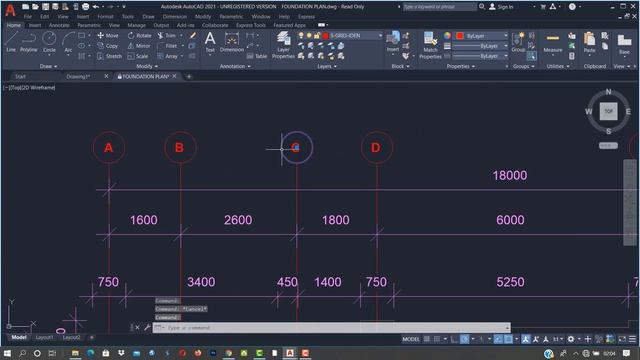Image resolution: width=640 pixels, height=360 pixels.
Task: Open the Format menu
Action: pyautogui.click(x=105, y=16)
